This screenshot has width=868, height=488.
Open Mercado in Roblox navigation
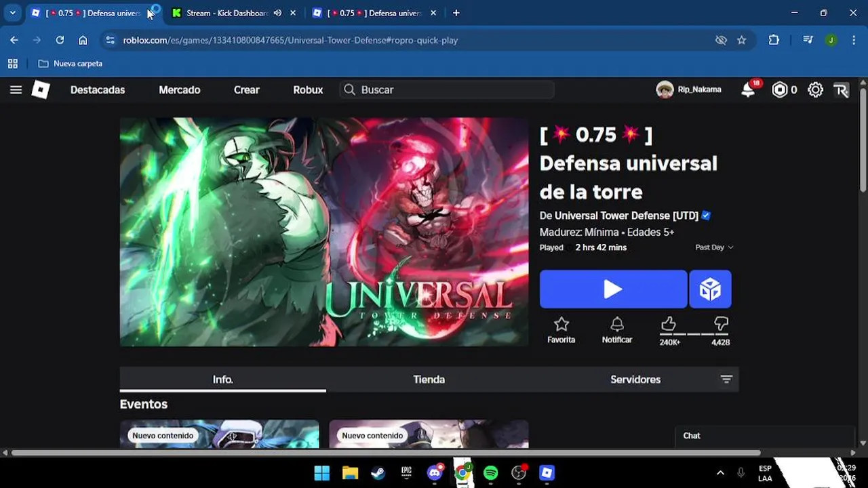pyautogui.click(x=180, y=89)
